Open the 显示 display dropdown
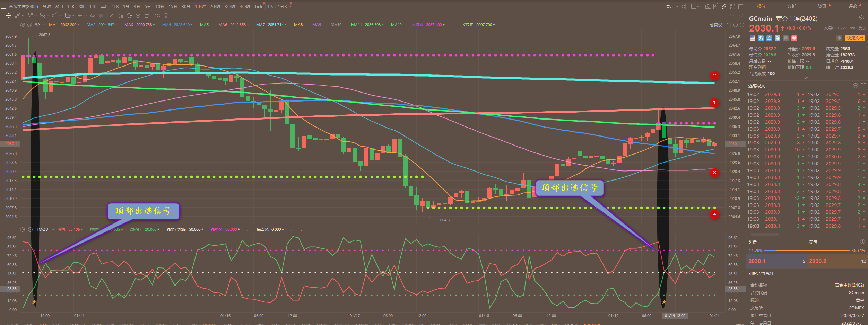Image resolution: width=868 pixels, height=325 pixels. 672,6
